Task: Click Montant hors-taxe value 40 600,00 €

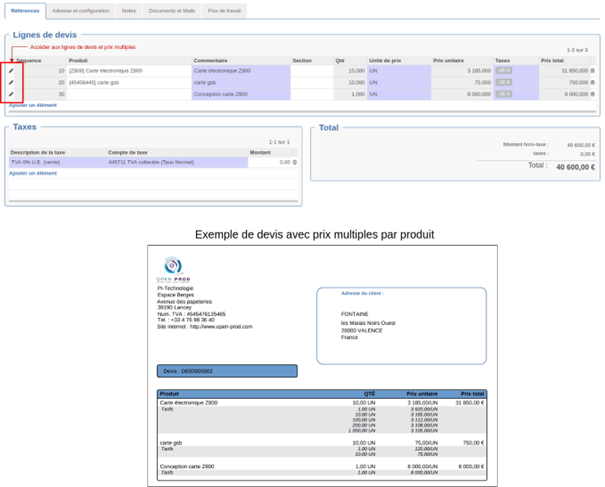Action: click(x=581, y=145)
